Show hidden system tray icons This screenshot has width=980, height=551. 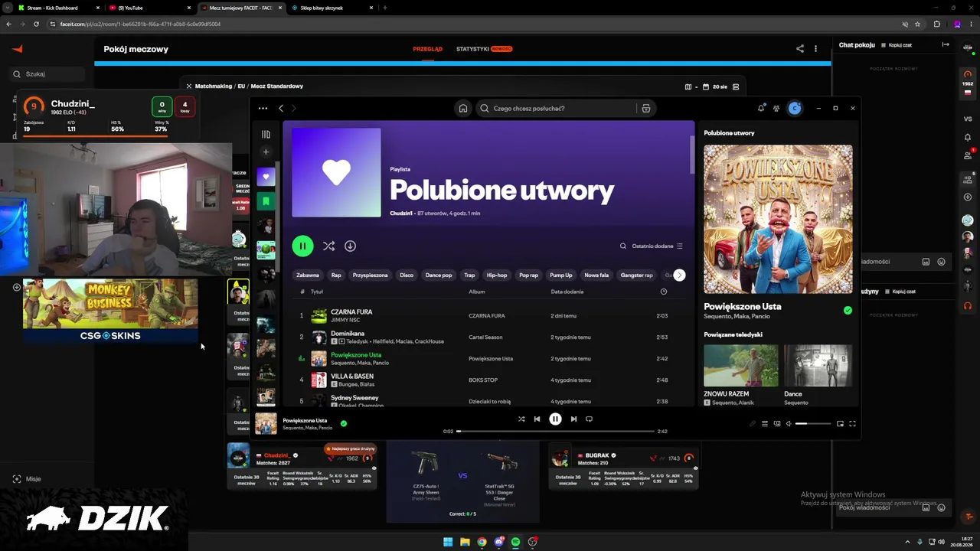tap(908, 543)
